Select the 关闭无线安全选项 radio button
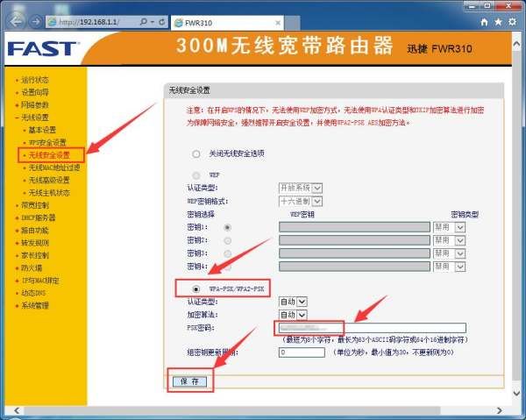The image size is (526, 420). coord(195,154)
